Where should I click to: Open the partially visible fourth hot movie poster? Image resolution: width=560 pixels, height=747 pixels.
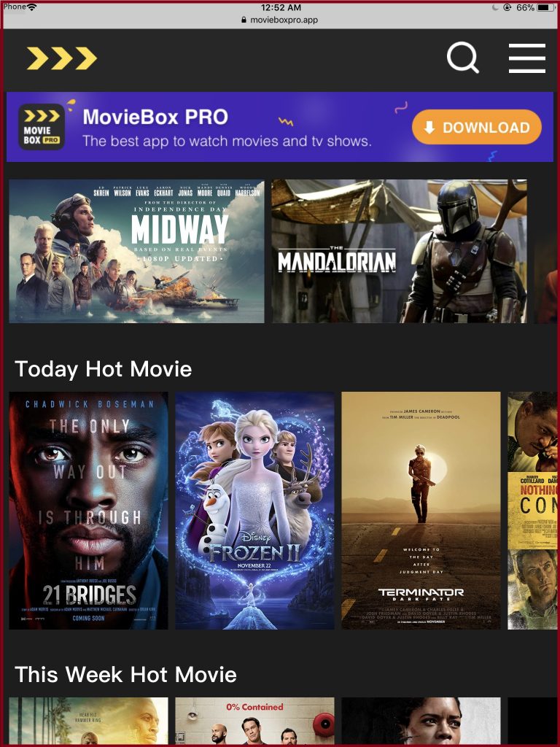(x=532, y=510)
